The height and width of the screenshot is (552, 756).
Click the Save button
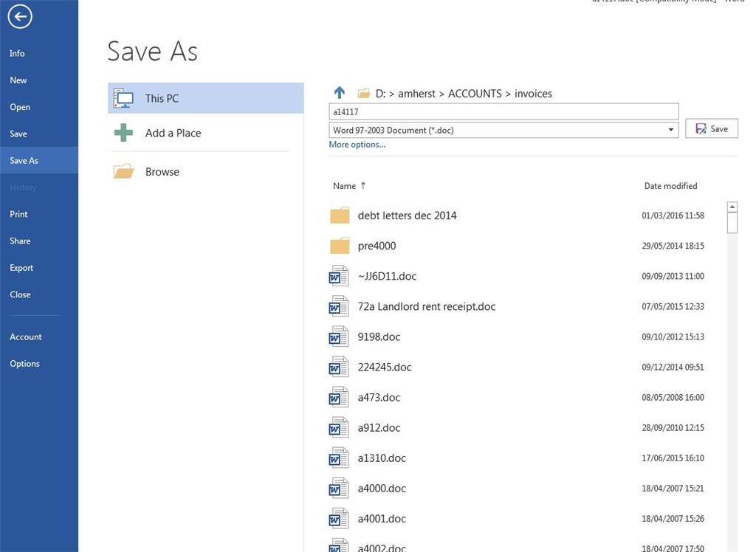(712, 128)
